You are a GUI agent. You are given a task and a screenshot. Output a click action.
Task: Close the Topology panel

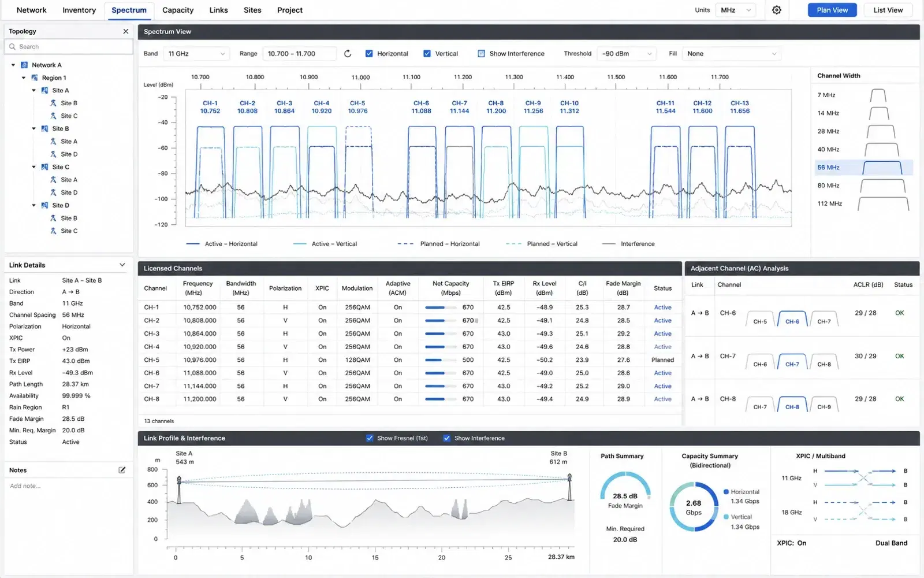point(126,31)
